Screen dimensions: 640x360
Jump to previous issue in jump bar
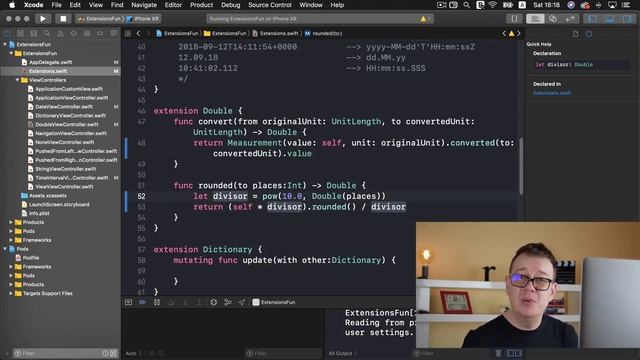click(504, 33)
